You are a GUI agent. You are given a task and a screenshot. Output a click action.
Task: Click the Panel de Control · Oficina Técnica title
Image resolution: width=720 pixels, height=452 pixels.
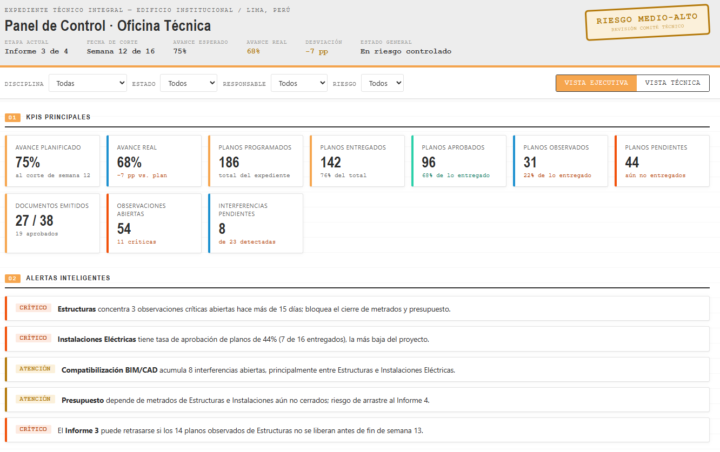108,26
